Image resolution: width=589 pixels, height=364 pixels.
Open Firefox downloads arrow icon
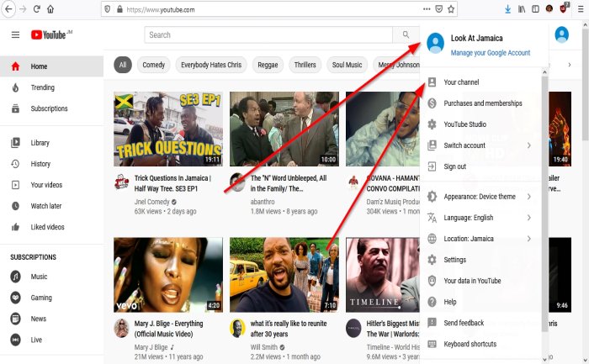(507, 9)
